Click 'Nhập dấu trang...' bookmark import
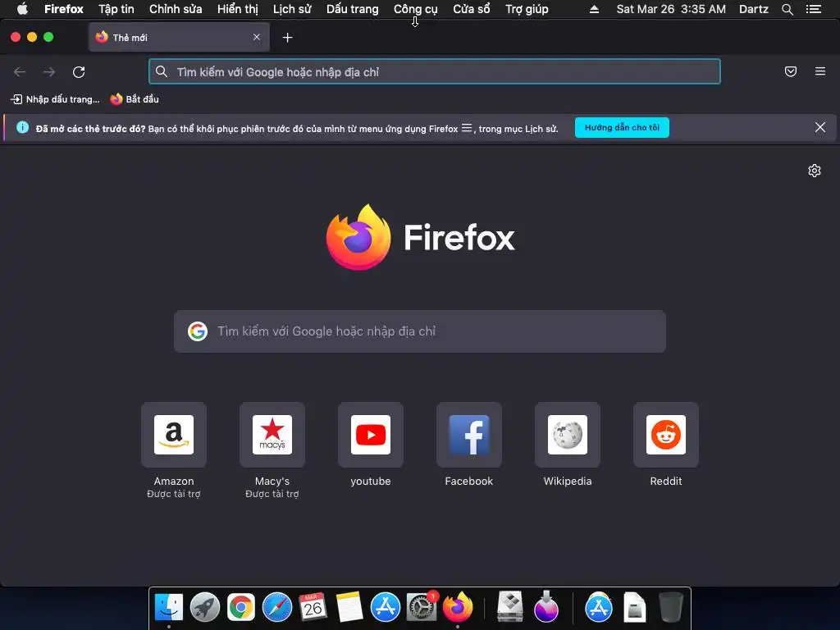The width and height of the screenshot is (840, 630). pos(55,99)
